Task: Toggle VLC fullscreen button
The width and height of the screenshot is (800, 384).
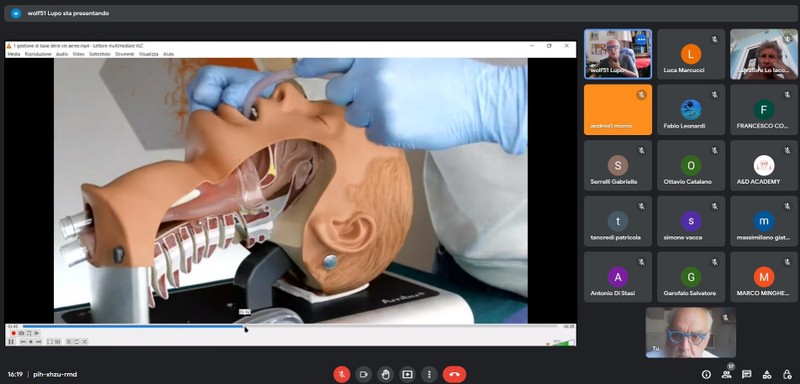Action: coord(49,342)
